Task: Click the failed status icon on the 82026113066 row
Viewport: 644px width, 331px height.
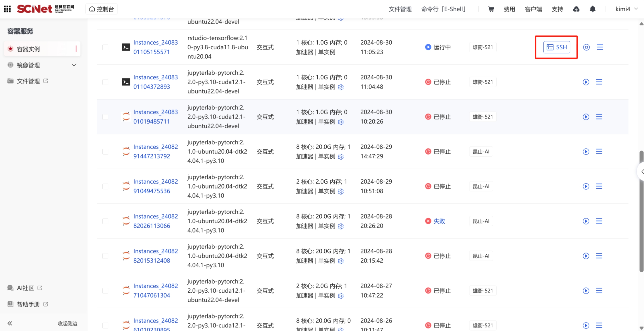Action: coord(428,221)
